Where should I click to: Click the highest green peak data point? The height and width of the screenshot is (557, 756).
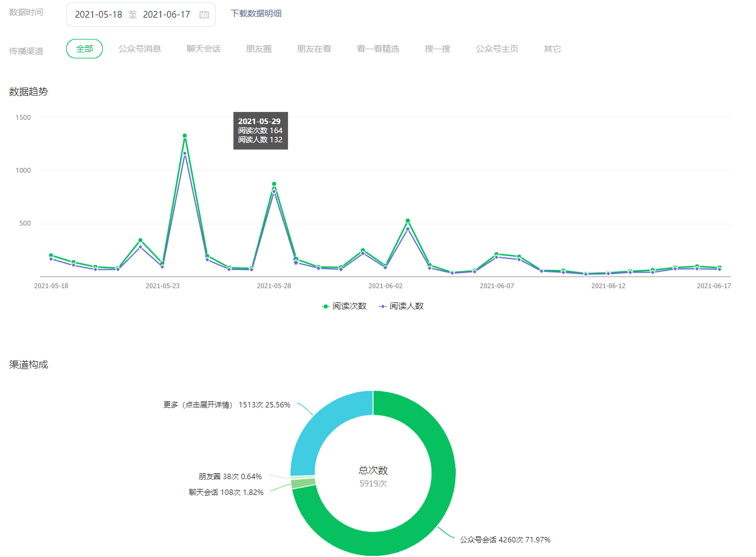click(x=185, y=136)
